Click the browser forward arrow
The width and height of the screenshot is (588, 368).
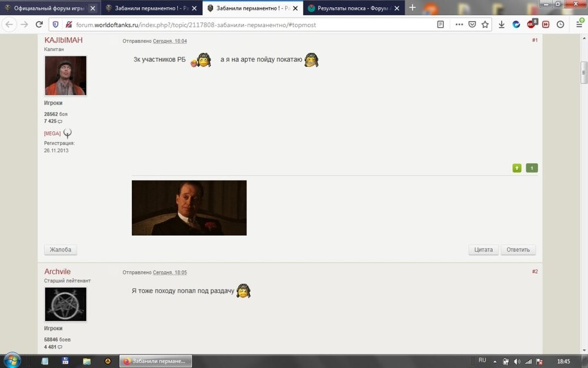click(x=24, y=24)
